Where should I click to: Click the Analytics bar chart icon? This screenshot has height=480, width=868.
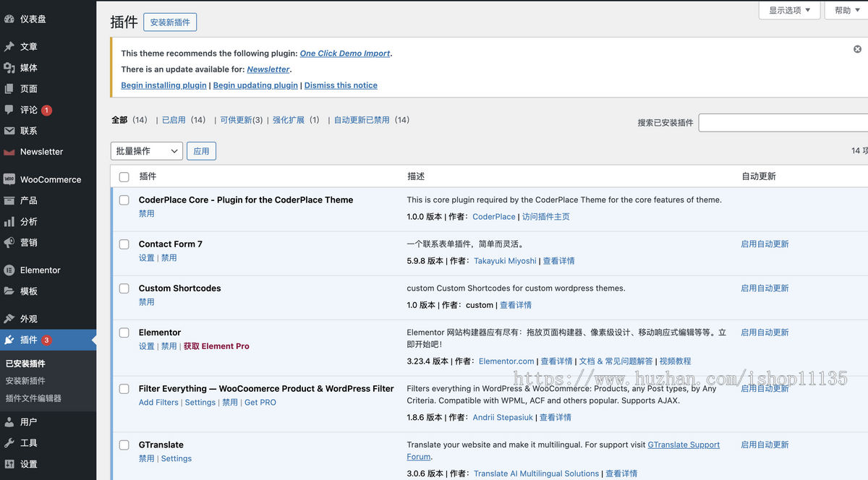[x=9, y=221]
